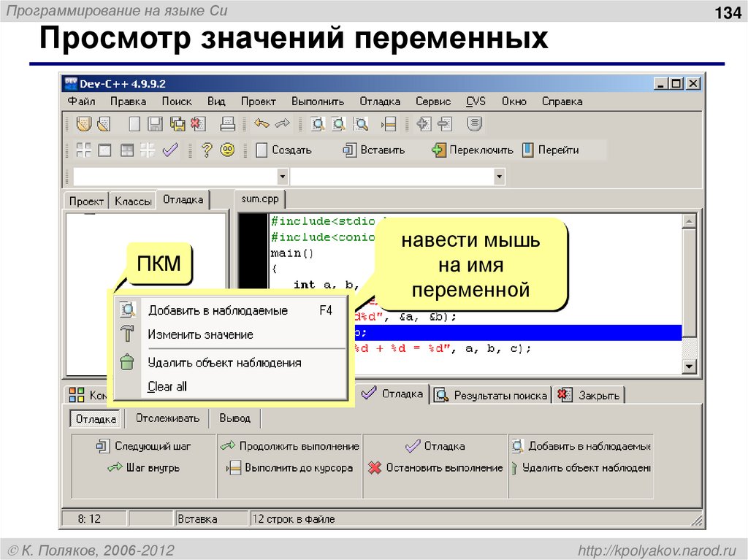Click the Add to project plus icon
The image size is (748, 560).
pos(424,125)
